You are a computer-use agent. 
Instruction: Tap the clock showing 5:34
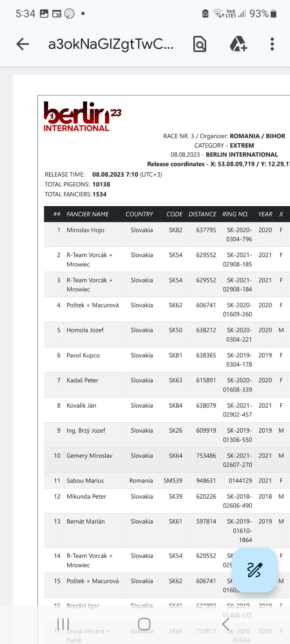click(x=25, y=14)
